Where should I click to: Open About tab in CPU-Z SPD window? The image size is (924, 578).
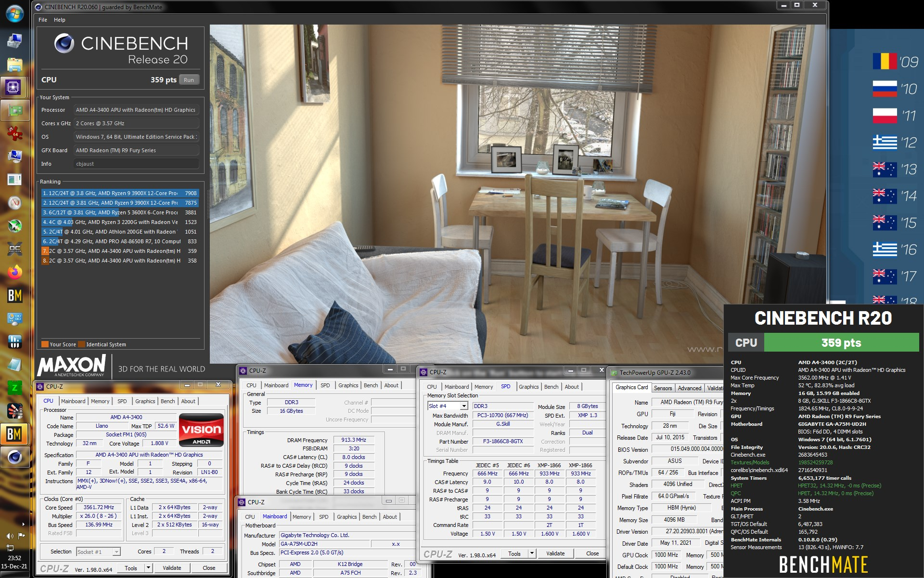(572, 387)
